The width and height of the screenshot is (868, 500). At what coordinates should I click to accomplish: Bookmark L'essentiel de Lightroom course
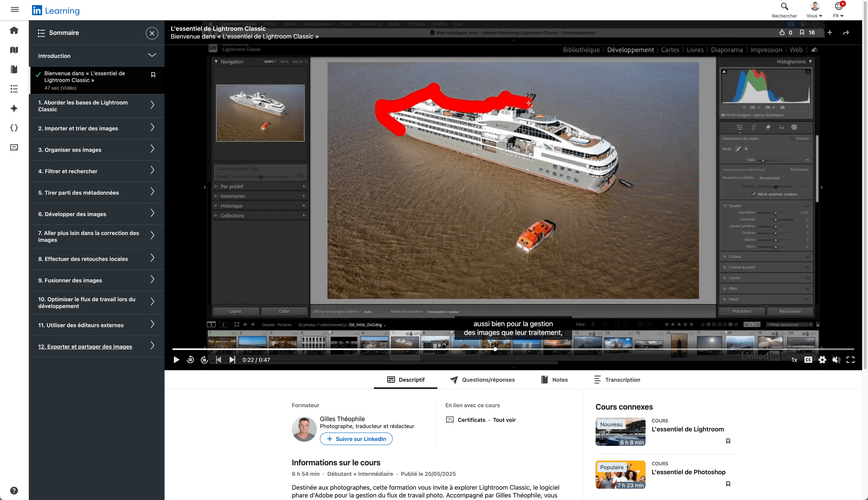728,441
